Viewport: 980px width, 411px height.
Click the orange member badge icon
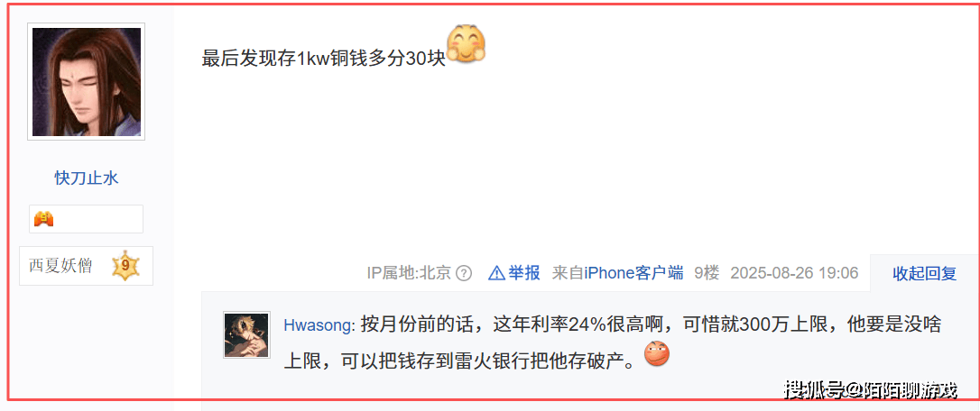coord(43,219)
